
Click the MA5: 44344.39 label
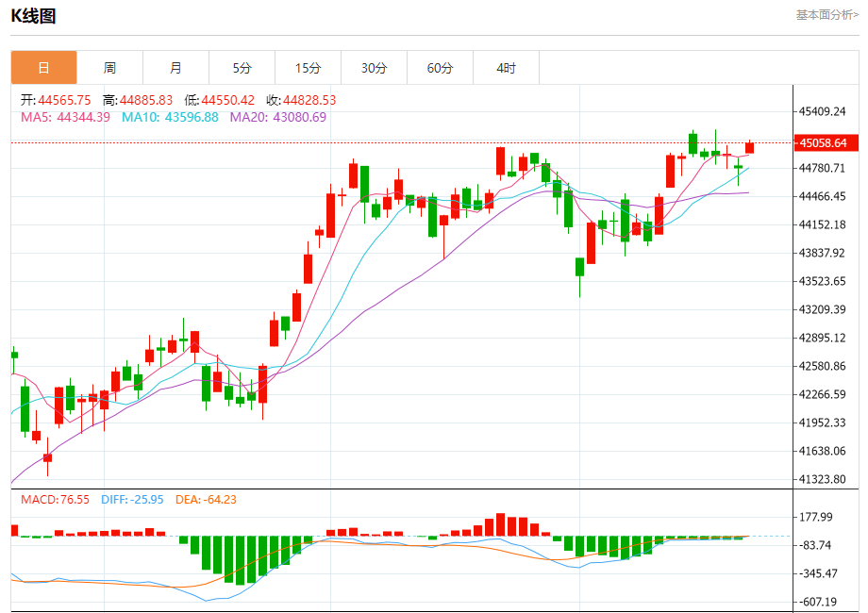(x=65, y=117)
